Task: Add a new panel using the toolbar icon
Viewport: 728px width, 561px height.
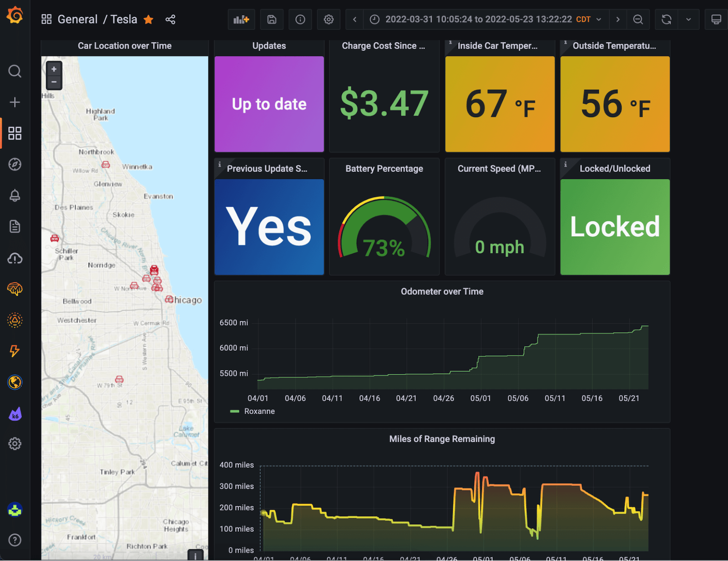Action: (241, 19)
